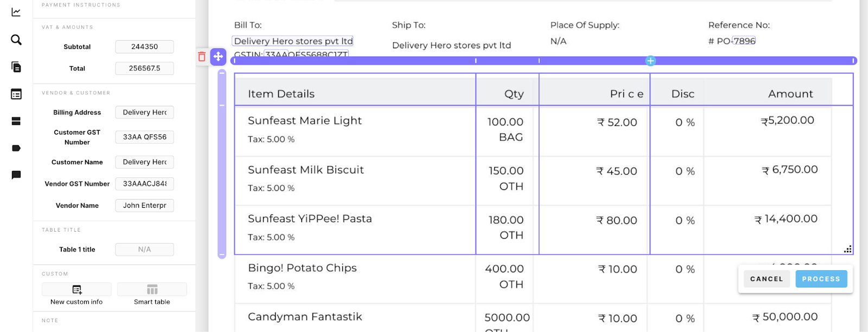The width and height of the screenshot is (868, 332).
Task: Open the label tag icon in sidebar
Action: tap(16, 148)
